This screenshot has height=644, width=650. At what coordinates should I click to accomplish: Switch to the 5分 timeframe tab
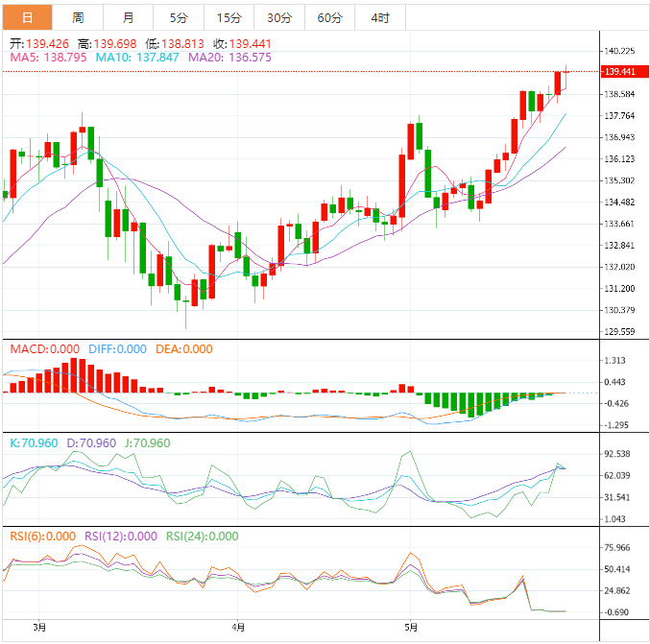pos(179,17)
